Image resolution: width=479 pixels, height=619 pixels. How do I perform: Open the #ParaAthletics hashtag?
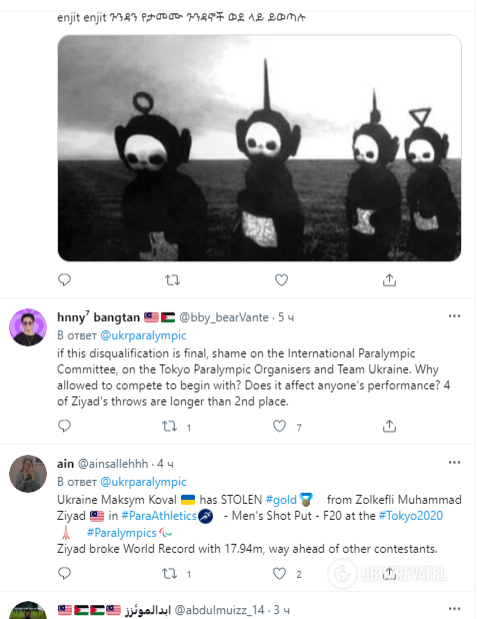[x=159, y=516]
